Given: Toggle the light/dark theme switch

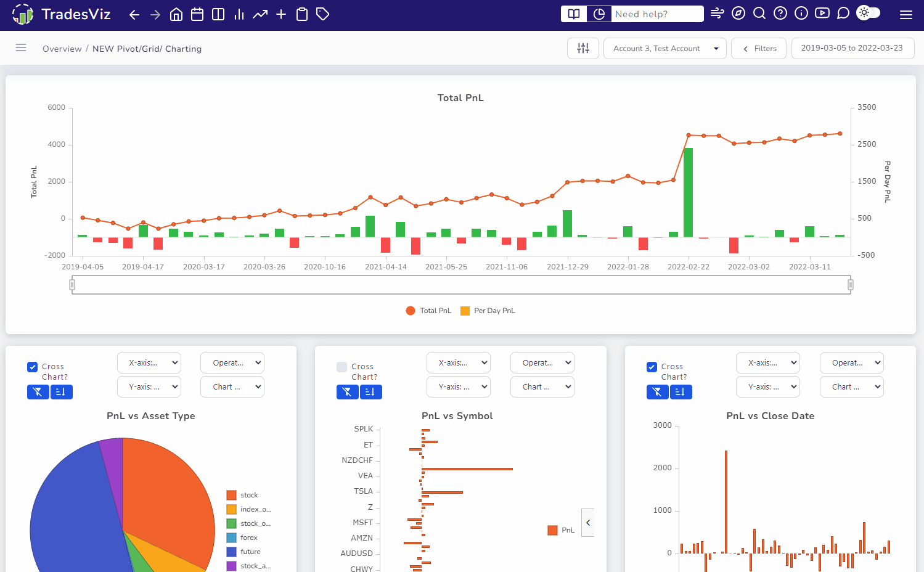Looking at the screenshot, I should [869, 12].
